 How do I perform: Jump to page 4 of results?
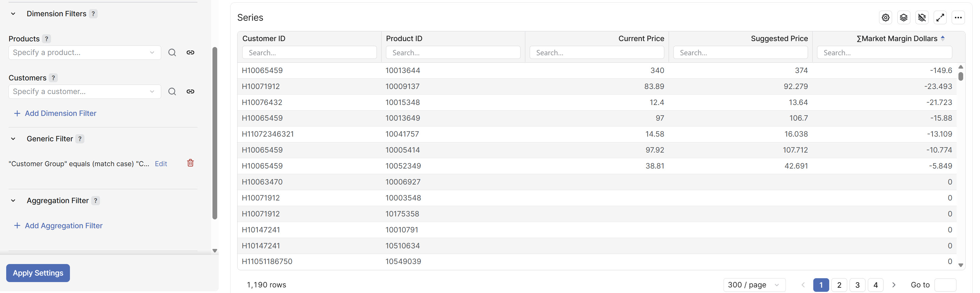tap(875, 285)
